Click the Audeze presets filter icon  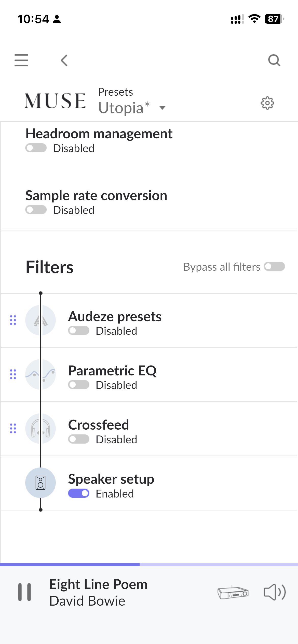tap(40, 320)
